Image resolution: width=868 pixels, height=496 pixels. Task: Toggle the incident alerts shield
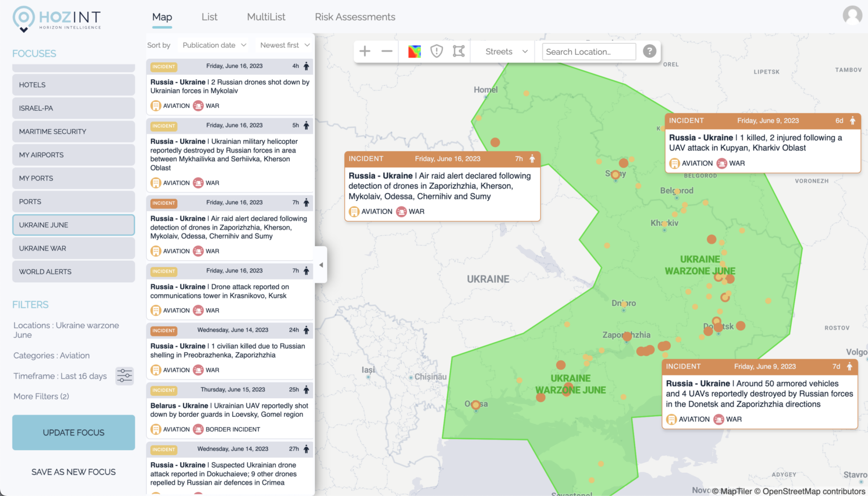pos(436,51)
